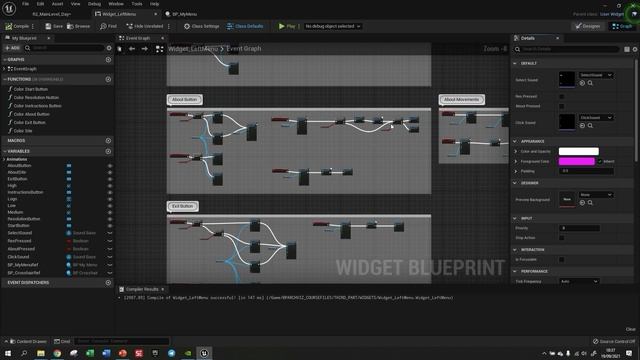Switch to Designer mode
This screenshot has width=640, height=360.
pyautogui.click(x=588, y=26)
